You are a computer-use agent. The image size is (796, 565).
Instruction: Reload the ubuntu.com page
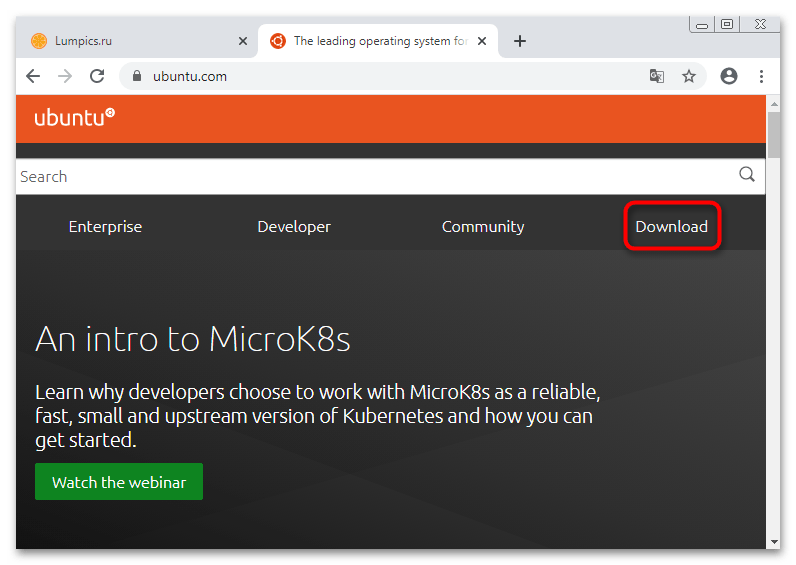97,76
